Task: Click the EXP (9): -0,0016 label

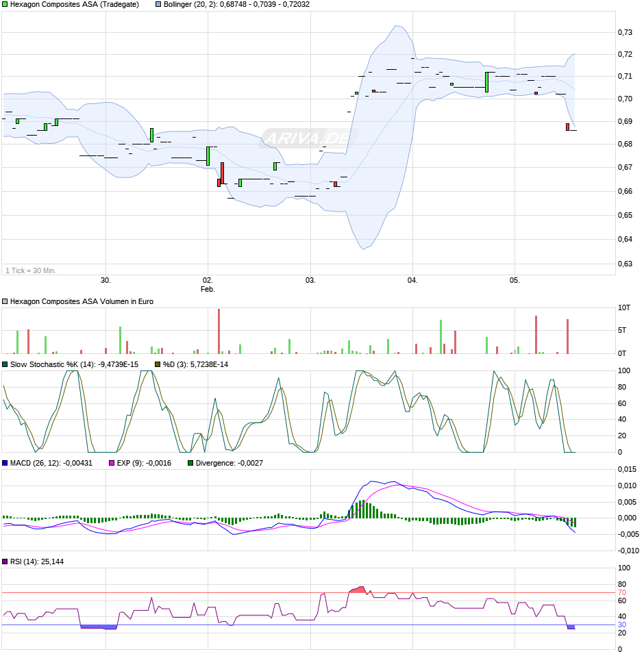Action: [144, 464]
